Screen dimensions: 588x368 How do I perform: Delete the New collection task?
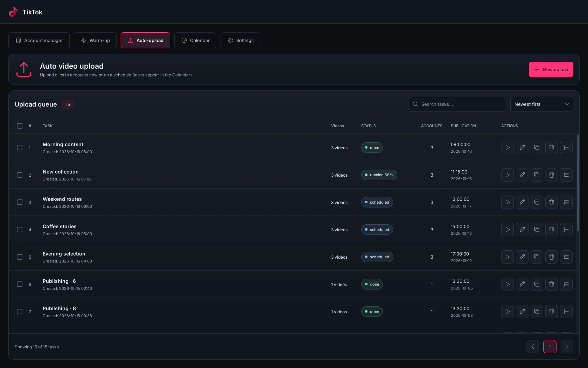(x=552, y=175)
